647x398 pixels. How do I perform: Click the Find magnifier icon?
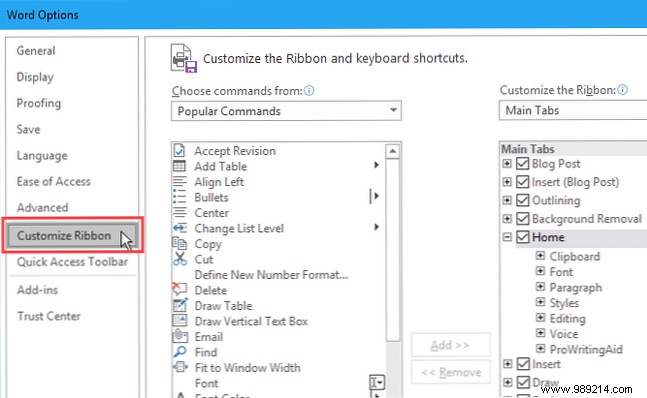click(x=180, y=352)
